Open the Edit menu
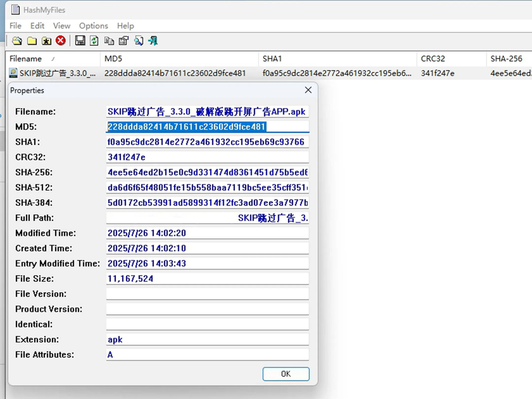 click(x=37, y=26)
